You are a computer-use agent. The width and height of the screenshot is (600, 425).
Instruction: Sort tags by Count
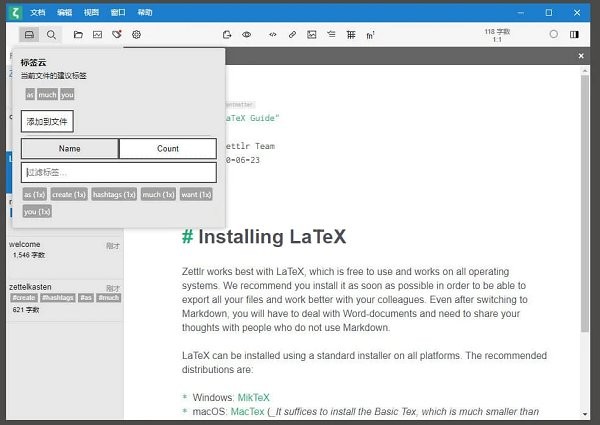point(167,149)
